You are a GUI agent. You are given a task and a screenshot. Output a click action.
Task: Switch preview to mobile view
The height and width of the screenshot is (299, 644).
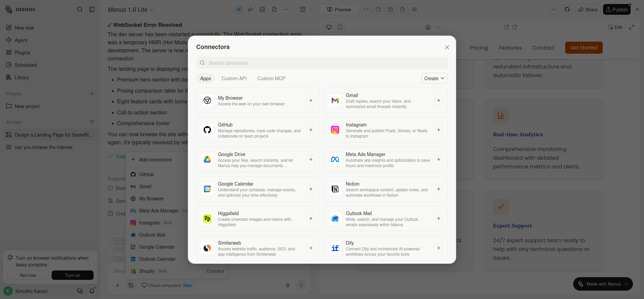[x=340, y=27]
